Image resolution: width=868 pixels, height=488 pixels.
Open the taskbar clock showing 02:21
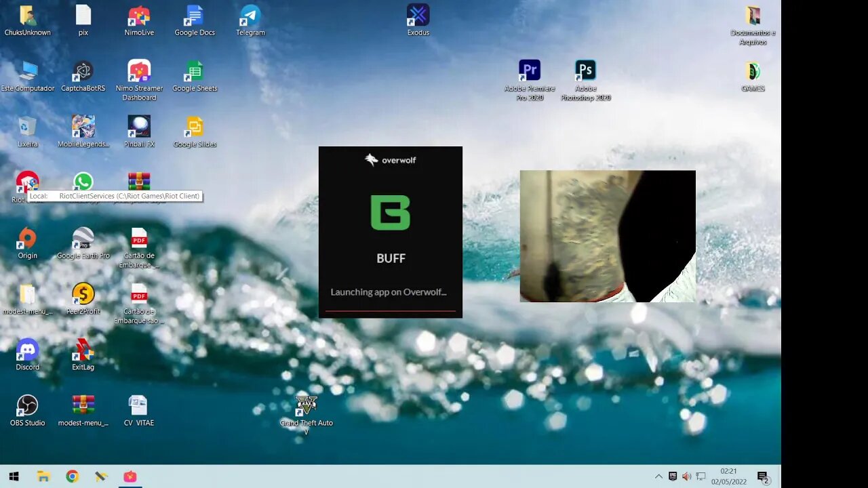728,476
